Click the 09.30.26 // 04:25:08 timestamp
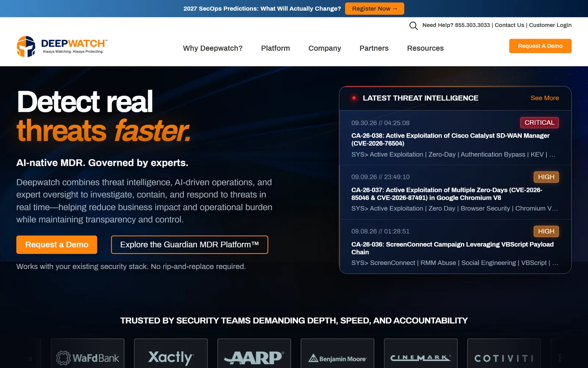588x368 pixels. pyautogui.click(x=380, y=123)
